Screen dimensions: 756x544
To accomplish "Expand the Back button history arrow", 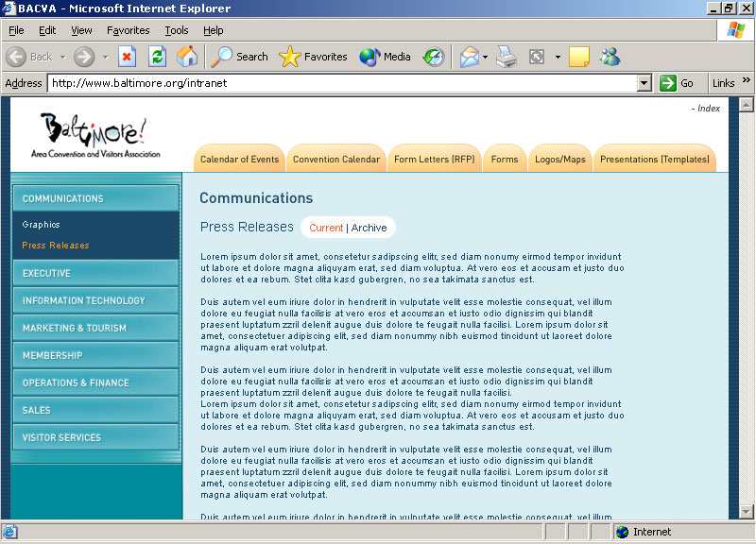I will [x=62, y=57].
